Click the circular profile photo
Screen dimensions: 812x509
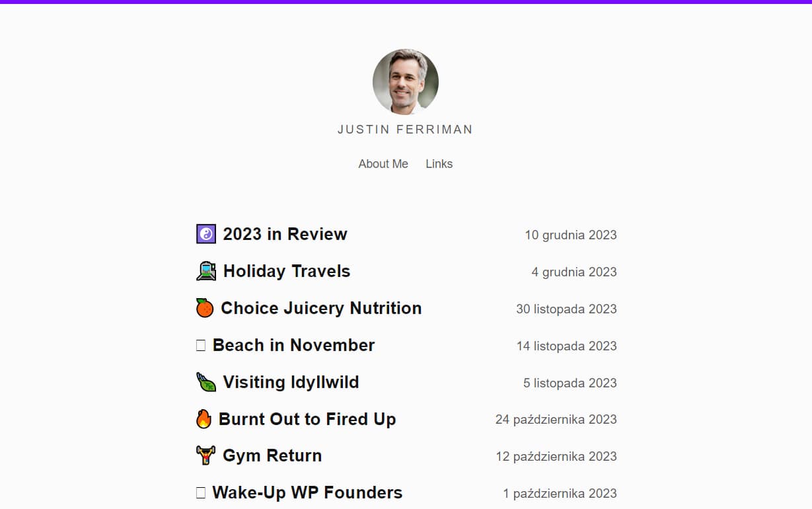click(406, 82)
